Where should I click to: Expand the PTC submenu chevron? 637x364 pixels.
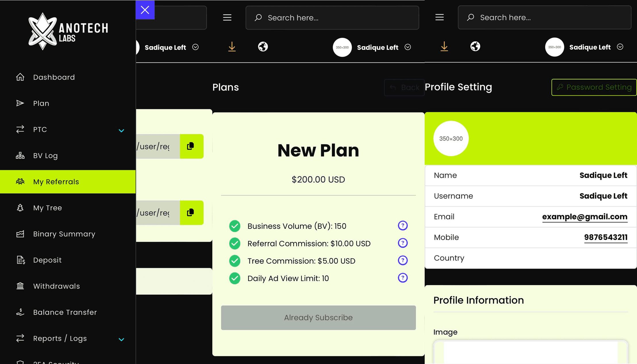(121, 131)
